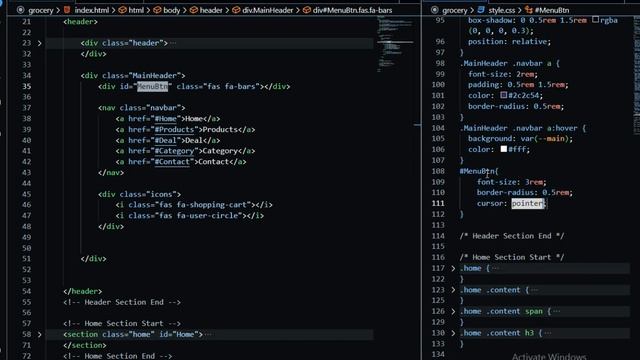Screen dimensions: 640x360
Task: Click #MenuBtn selector on line 108
Action: (x=477, y=171)
